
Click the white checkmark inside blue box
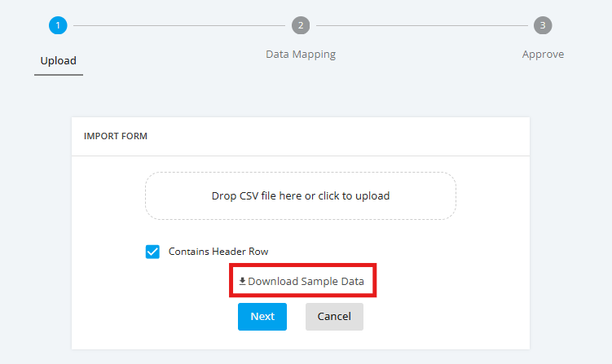tap(152, 252)
